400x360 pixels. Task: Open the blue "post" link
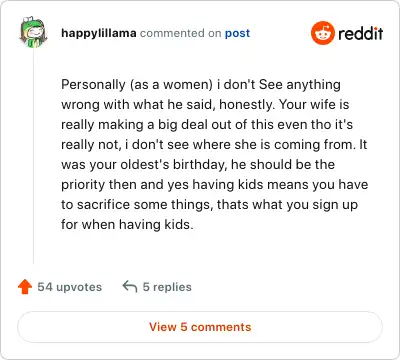237,33
